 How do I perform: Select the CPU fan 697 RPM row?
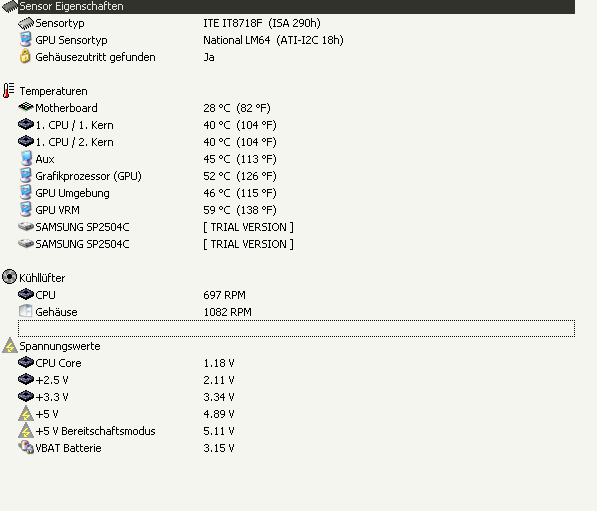(297, 295)
